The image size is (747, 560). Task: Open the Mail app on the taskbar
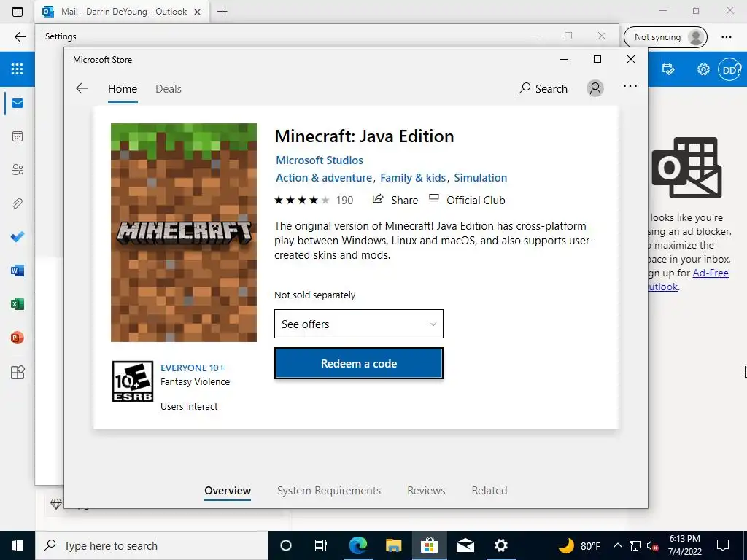point(465,545)
